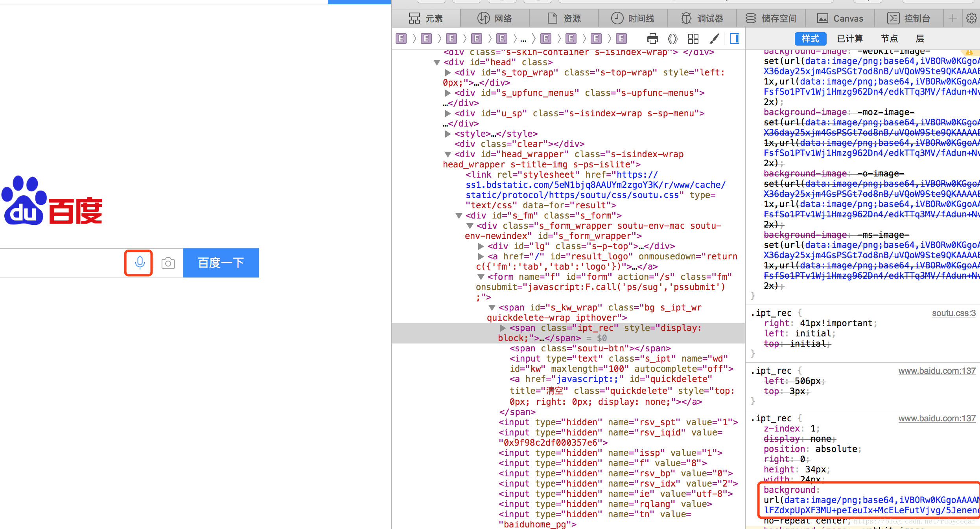Click the microphone voice search icon
Image resolution: width=980 pixels, height=529 pixels.
pyautogui.click(x=139, y=263)
